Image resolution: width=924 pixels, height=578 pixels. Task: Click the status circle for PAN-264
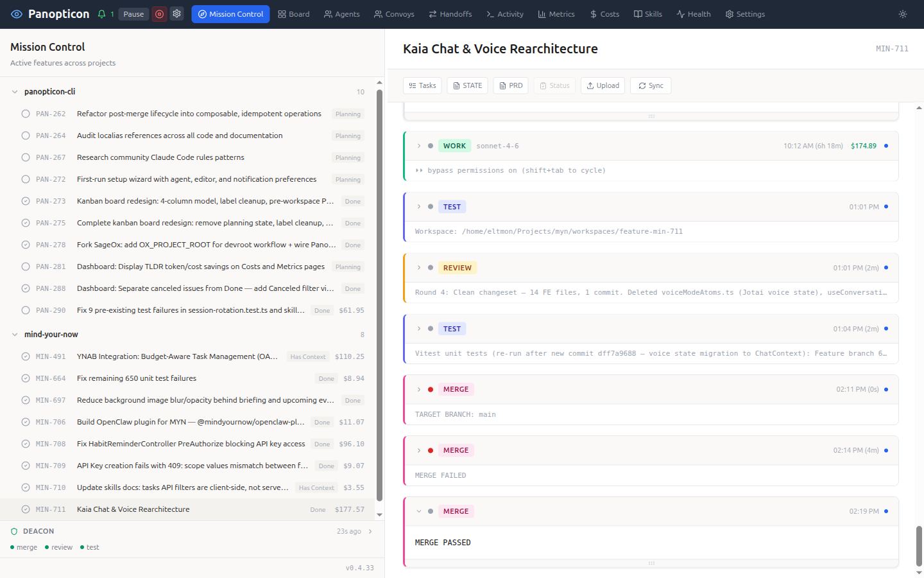pos(26,136)
